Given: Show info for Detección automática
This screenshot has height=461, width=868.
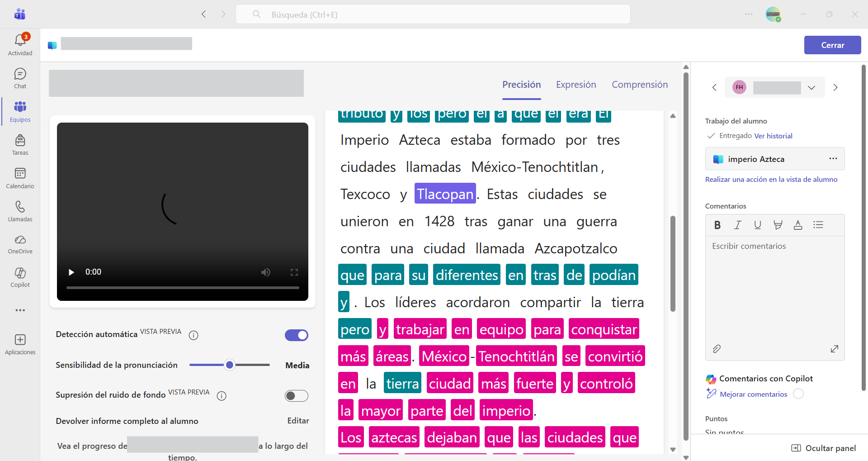Looking at the screenshot, I should point(193,335).
